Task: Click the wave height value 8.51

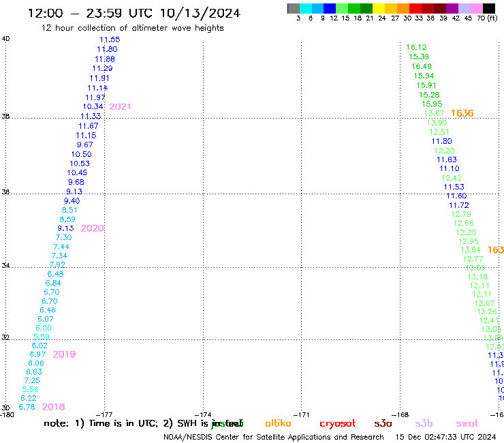Action: (69, 210)
